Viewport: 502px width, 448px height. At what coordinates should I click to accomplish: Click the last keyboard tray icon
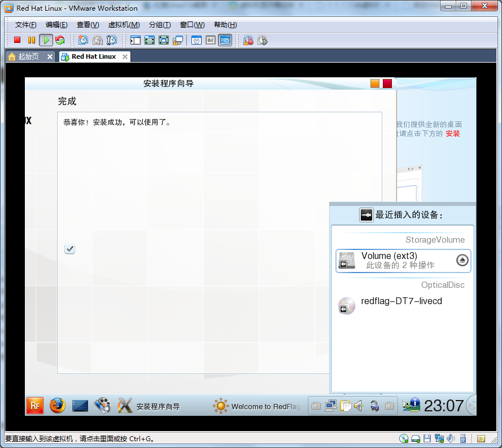389,406
